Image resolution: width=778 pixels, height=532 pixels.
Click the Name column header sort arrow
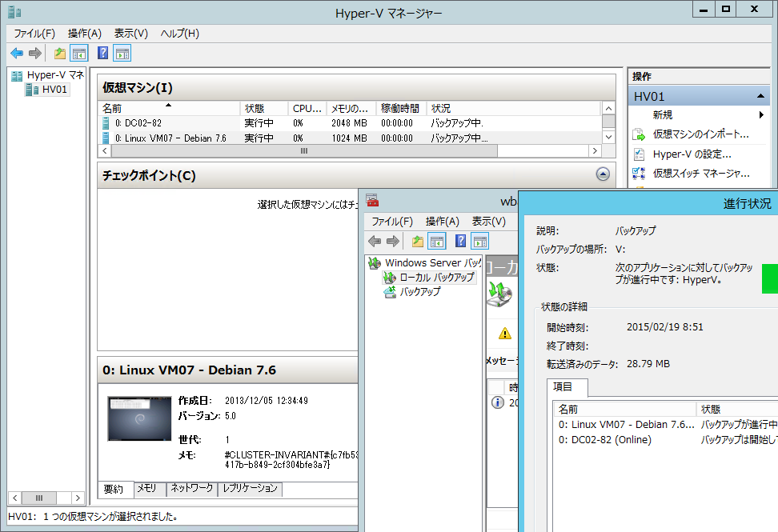point(168,105)
